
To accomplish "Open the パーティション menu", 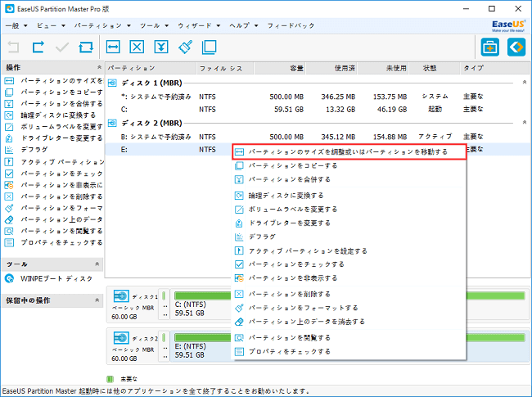I will 102,26.
